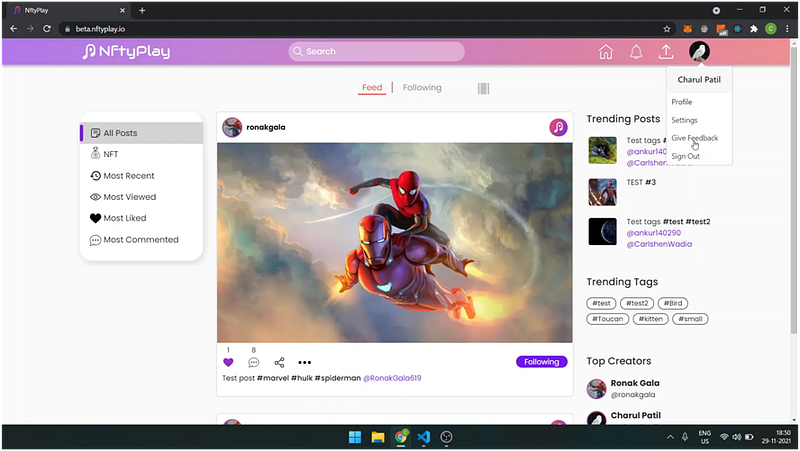Switch to the Feed tab
Screen dimensions: 800x451
(x=372, y=88)
